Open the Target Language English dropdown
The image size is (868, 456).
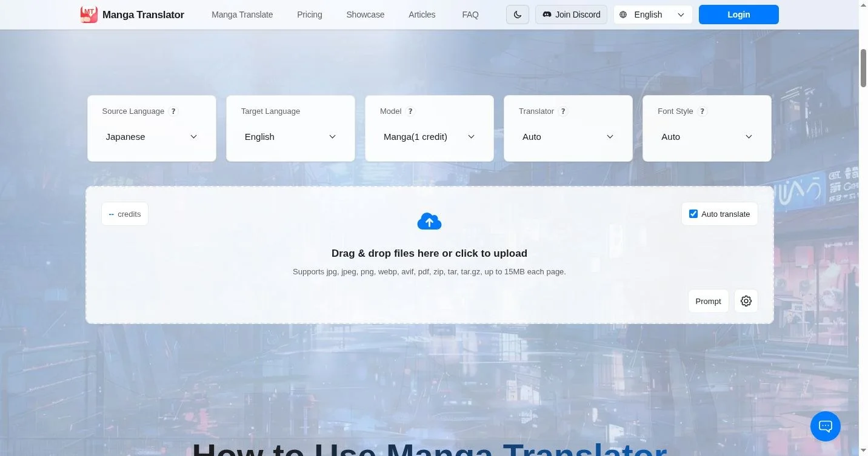pyautogui.click(x=290, y=137)
